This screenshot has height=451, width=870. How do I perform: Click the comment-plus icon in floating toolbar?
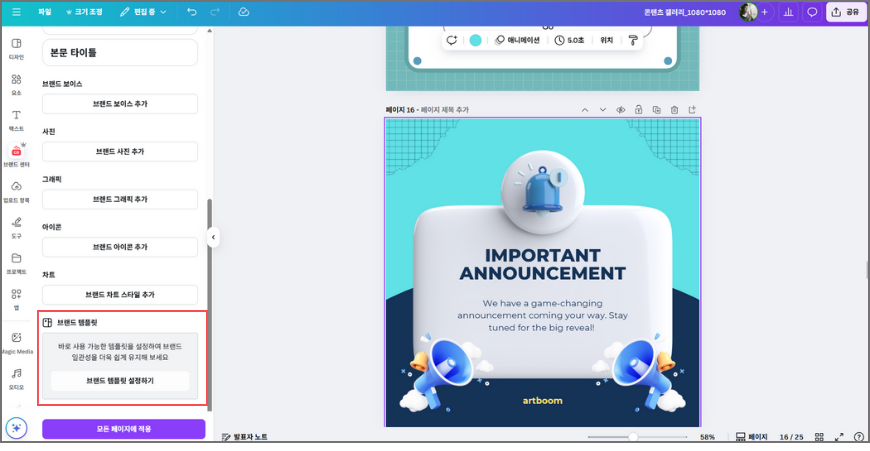pyautogui.click(x=452, y=40)
